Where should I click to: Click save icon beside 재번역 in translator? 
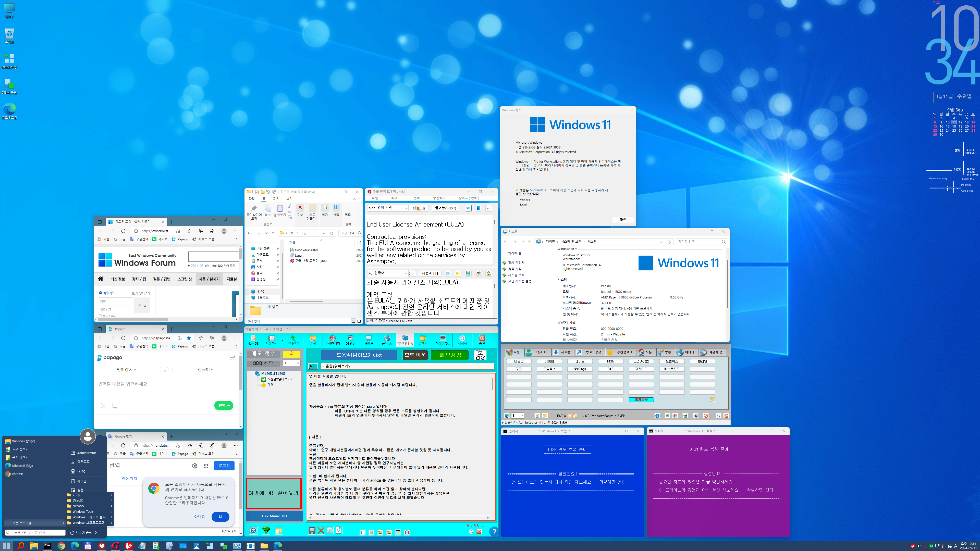(468, 273)
